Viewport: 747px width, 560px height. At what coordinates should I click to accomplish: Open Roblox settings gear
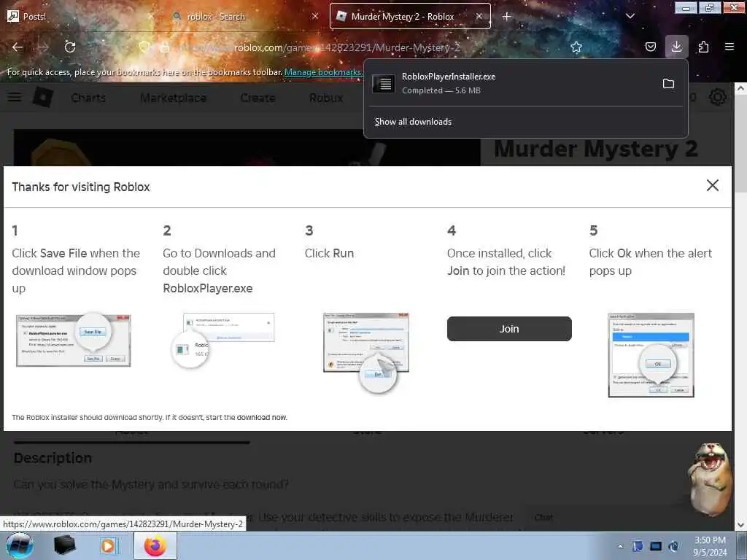coord(718,97)
